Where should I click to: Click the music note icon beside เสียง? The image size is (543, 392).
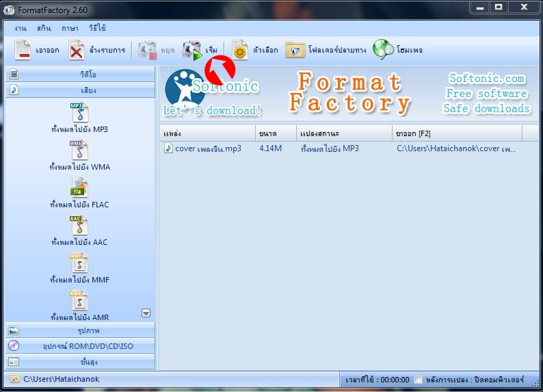tap(14, 90)
